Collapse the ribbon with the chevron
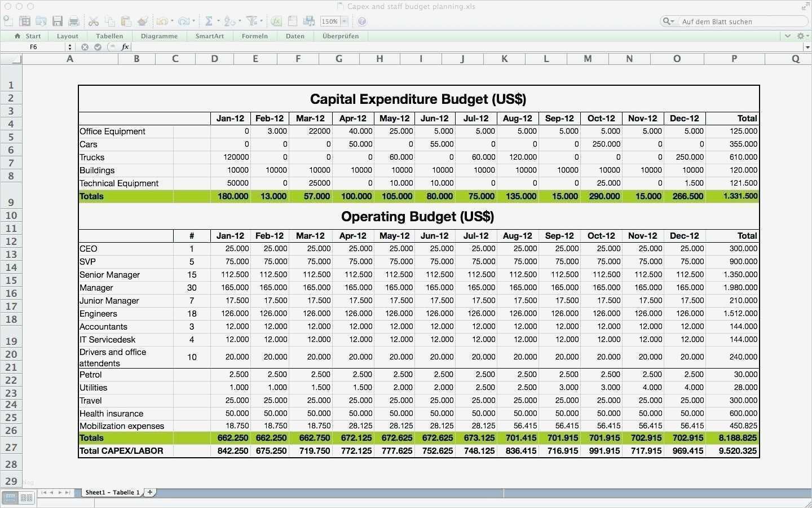 pyautogui.click(x=788, y=36)
